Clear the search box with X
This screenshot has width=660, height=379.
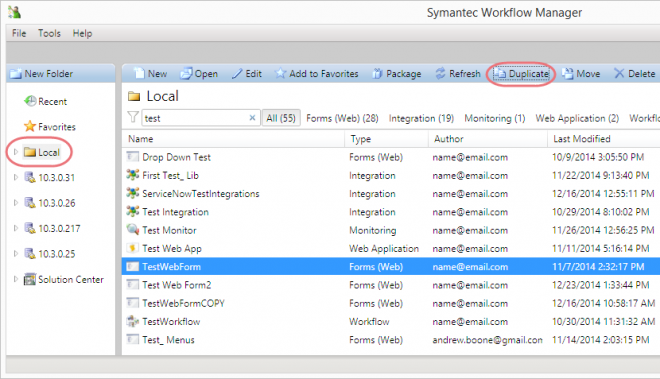point(252,118)
